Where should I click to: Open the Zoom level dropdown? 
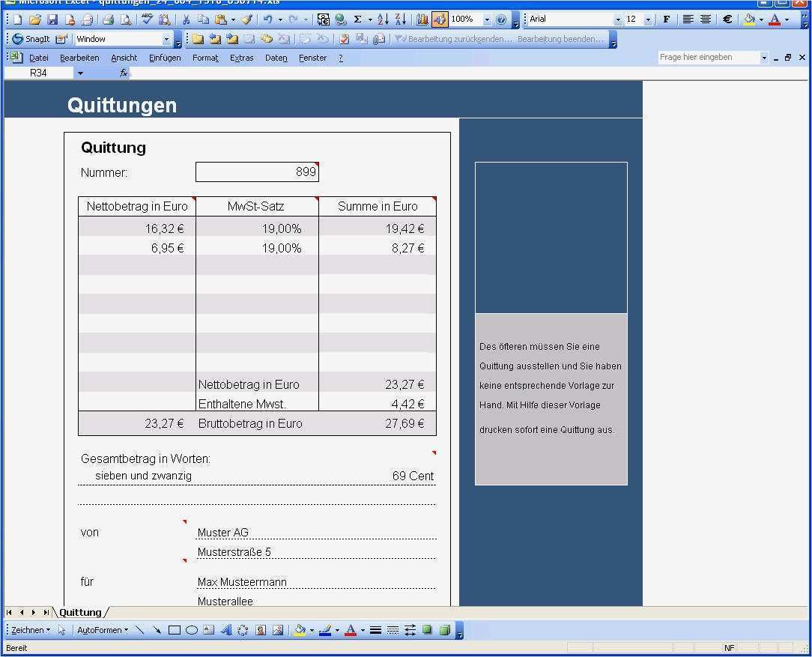click(488, 19)
